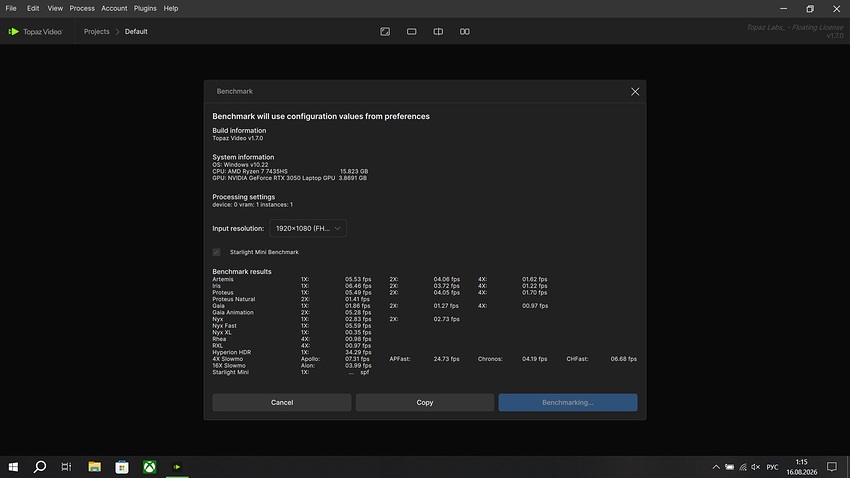Open the Plugins menu

point(145,8)
